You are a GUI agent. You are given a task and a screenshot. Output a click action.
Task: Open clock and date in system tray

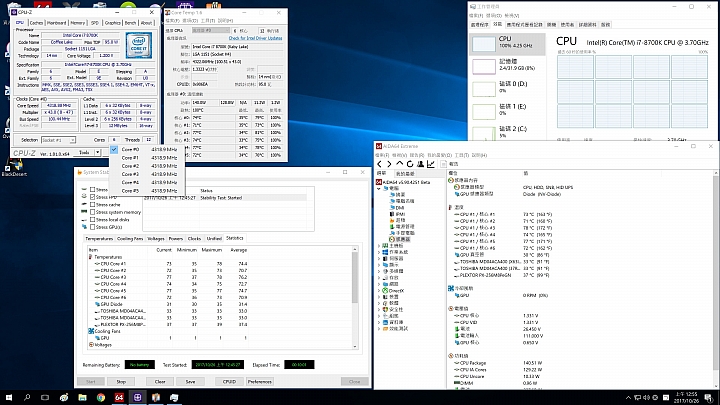(x=686, y=398)
